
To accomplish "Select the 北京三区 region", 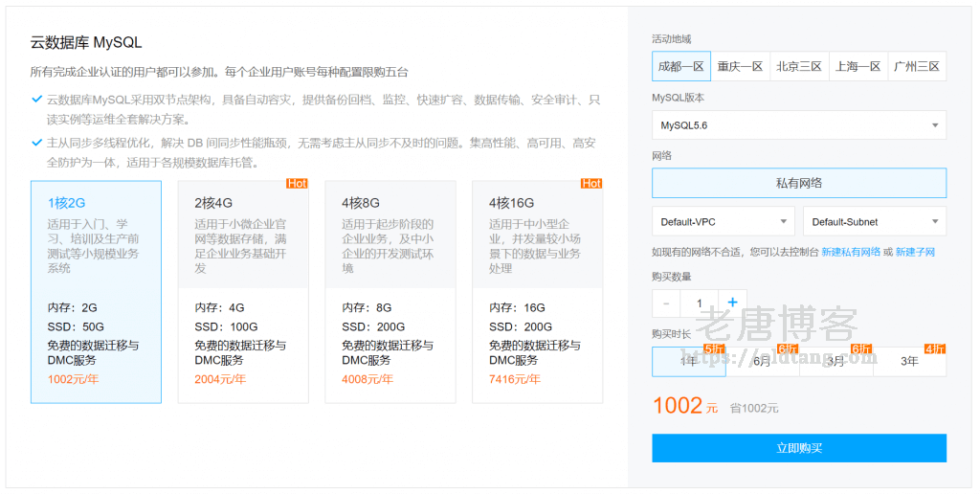I will [799, 66].
